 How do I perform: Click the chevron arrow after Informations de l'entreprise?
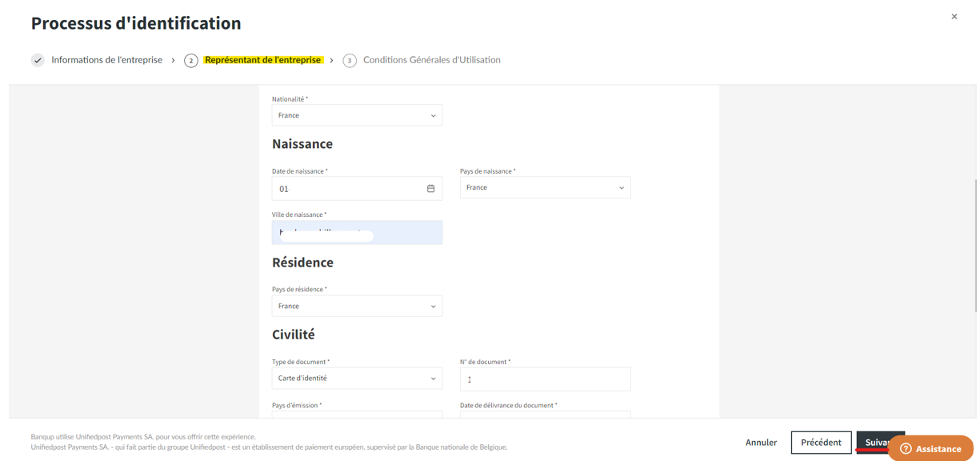pyautogui.click(x=173, y=60)
